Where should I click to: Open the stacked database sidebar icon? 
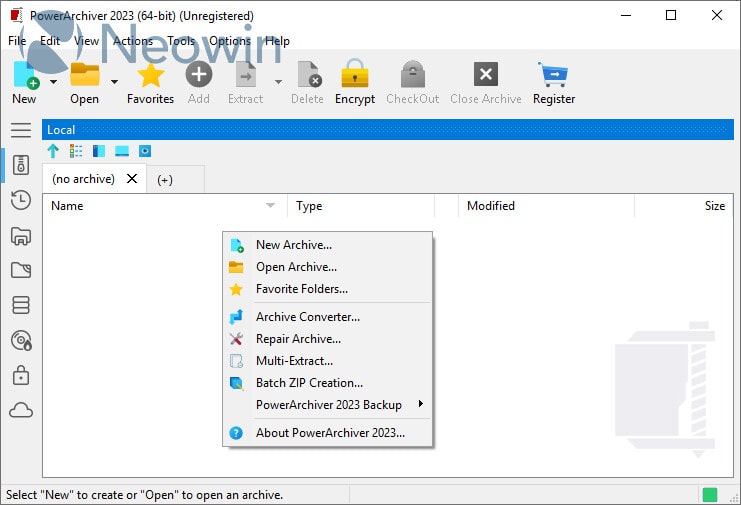[21, 305]
